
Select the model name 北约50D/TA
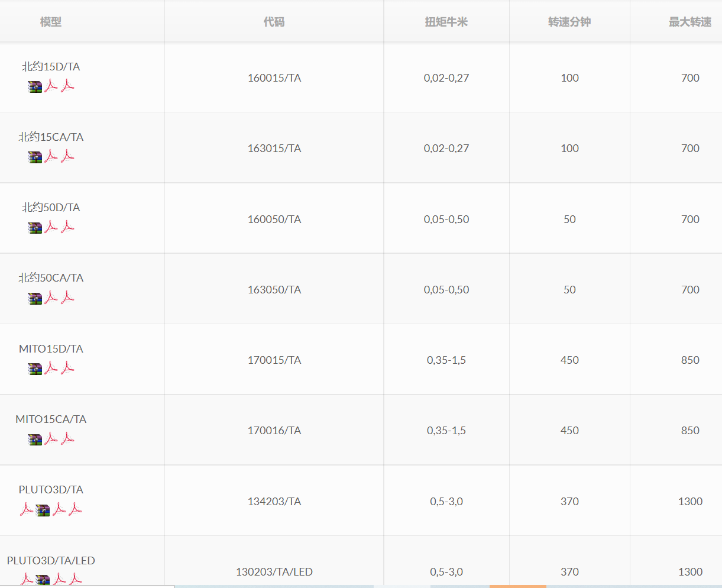tap(51, 208)
